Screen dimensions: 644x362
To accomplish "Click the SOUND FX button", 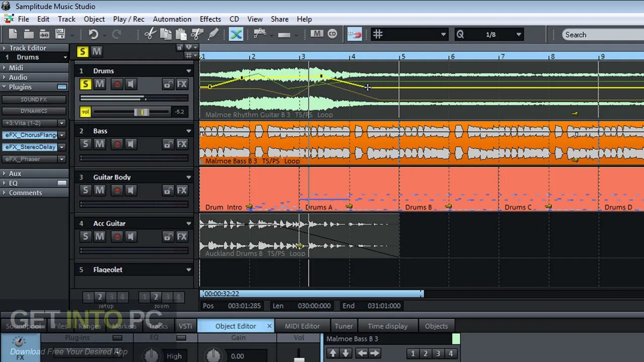I will point(34,100).
